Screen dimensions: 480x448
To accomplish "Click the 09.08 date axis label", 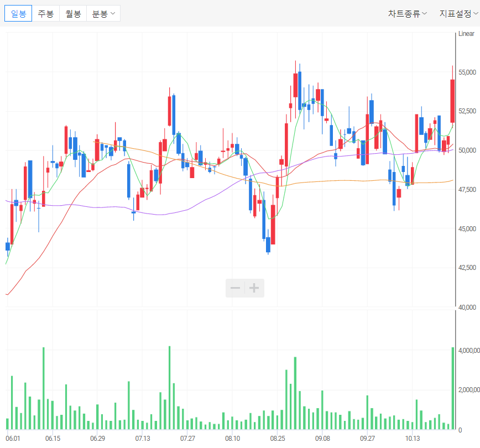I will click(322, 439).
